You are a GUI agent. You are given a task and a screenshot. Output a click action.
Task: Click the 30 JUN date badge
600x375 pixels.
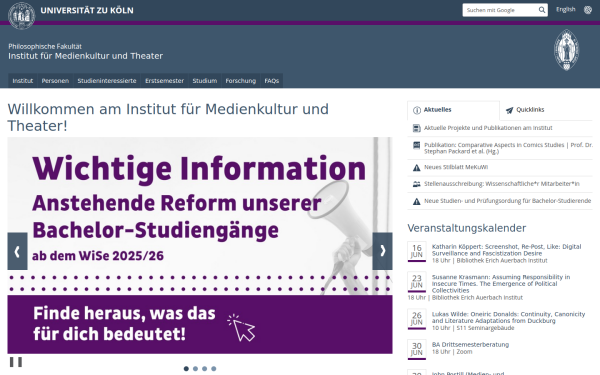pos(417,349)
